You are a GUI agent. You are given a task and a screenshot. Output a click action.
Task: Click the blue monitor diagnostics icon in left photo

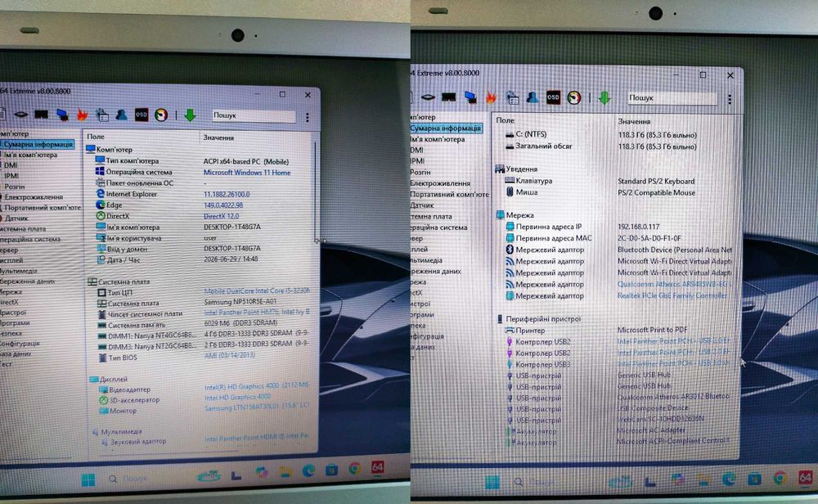coord(62,115)
